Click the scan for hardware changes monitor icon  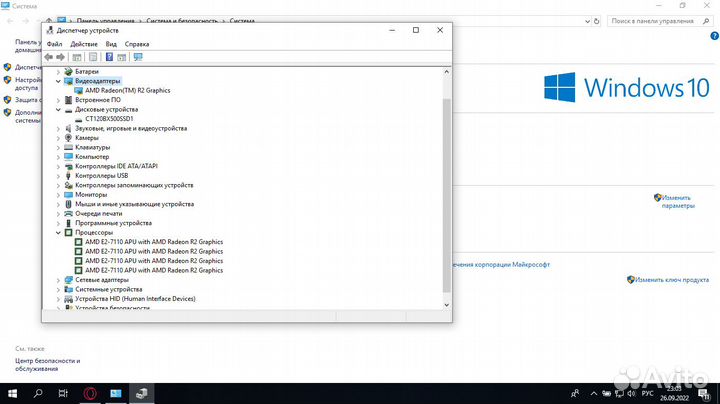click(x=138, y=57)
